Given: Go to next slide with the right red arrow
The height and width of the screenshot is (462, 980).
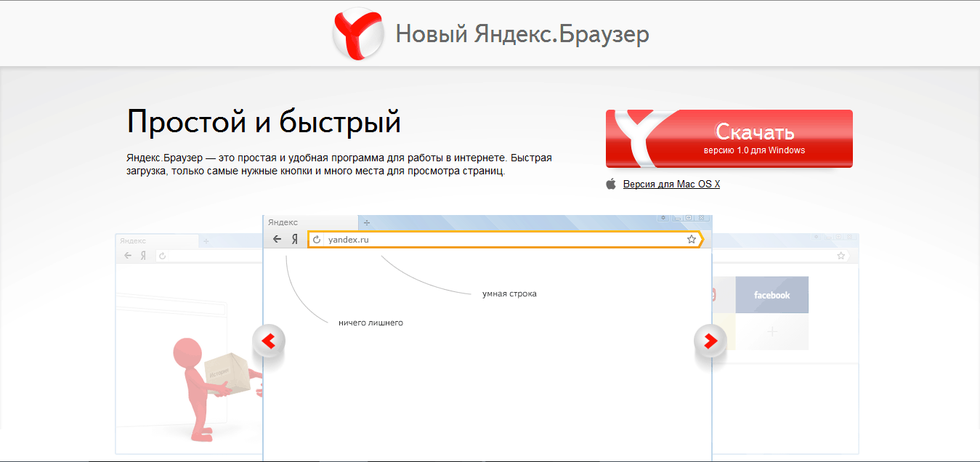Looking at the screenshot, I should click(710, 340).
